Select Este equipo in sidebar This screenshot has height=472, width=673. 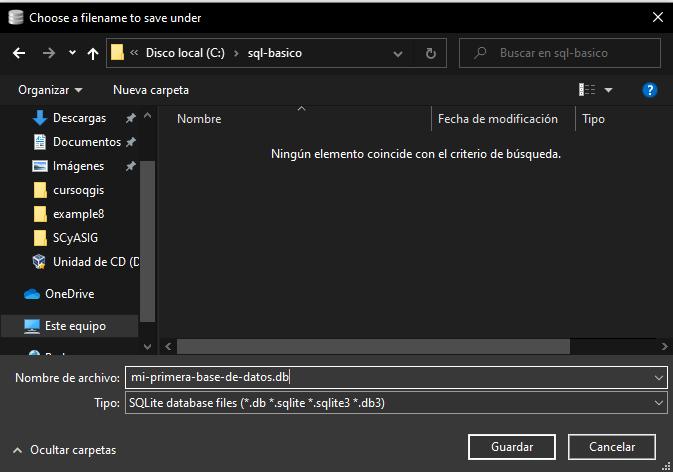coord(74,326)
